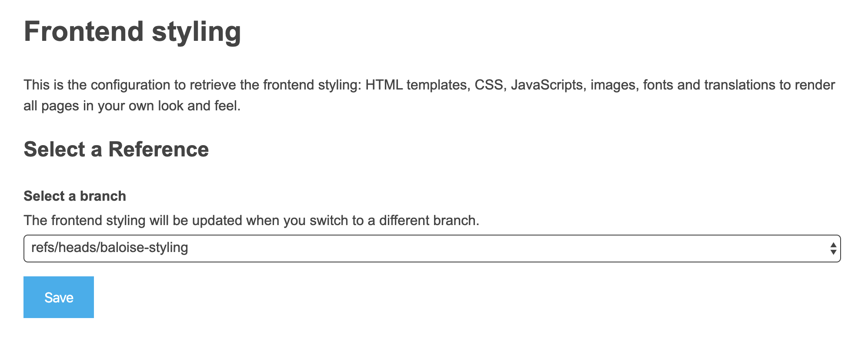Select the refs/heads/baloise-styling value text
The image size is (868, 345).
[110, 248]
